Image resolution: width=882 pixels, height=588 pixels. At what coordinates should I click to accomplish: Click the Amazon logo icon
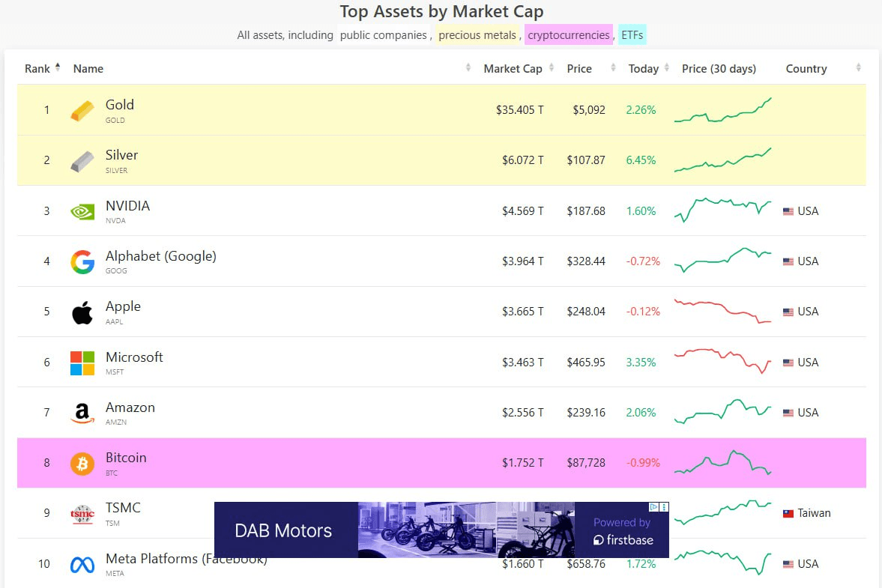82,413
